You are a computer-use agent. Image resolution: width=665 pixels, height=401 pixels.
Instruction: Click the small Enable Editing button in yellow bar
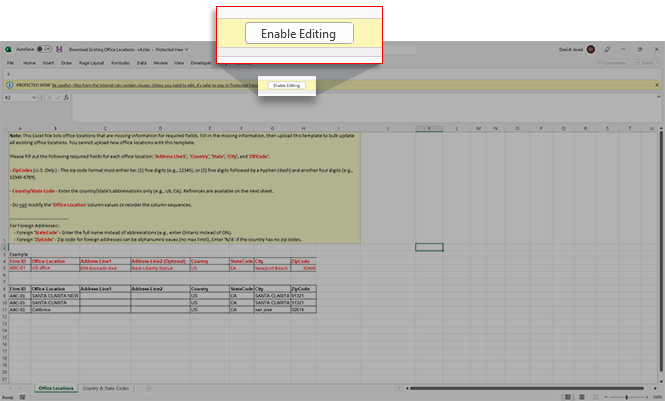point(286,85)
